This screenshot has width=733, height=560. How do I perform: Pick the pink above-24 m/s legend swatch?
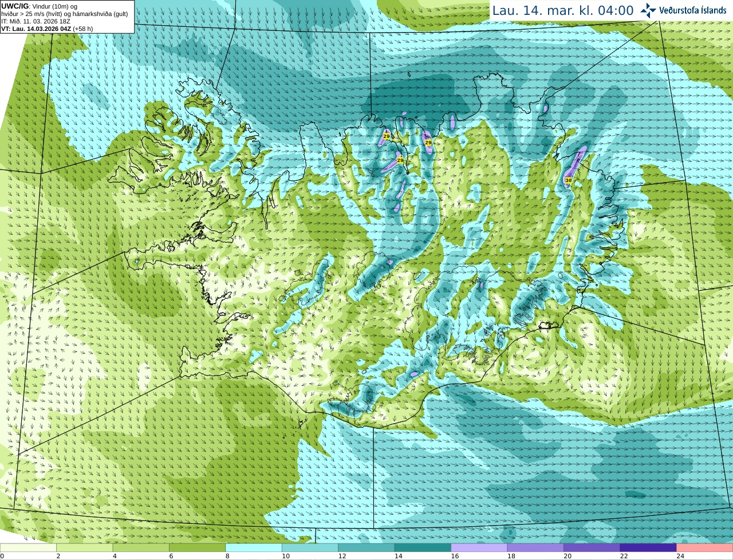click(x=705, y=547)
